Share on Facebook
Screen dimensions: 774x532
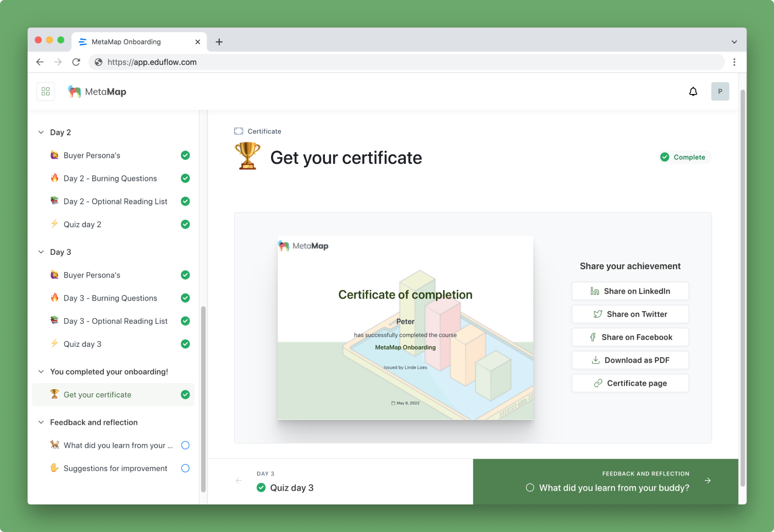[x=630, y=337]
